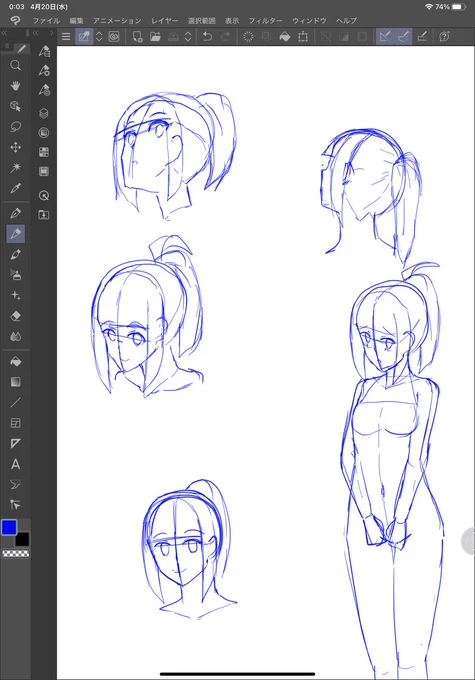The width and height of the screenshot is (475, 680).
Task: Expand the up-down chevrons beside edit mode button
Action: click(99, 36)
